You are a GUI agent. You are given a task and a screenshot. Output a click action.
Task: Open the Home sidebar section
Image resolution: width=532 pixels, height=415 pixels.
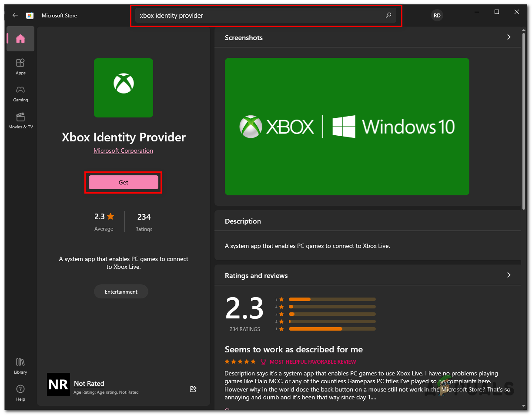pyautogui.click(x=20, y=39)
